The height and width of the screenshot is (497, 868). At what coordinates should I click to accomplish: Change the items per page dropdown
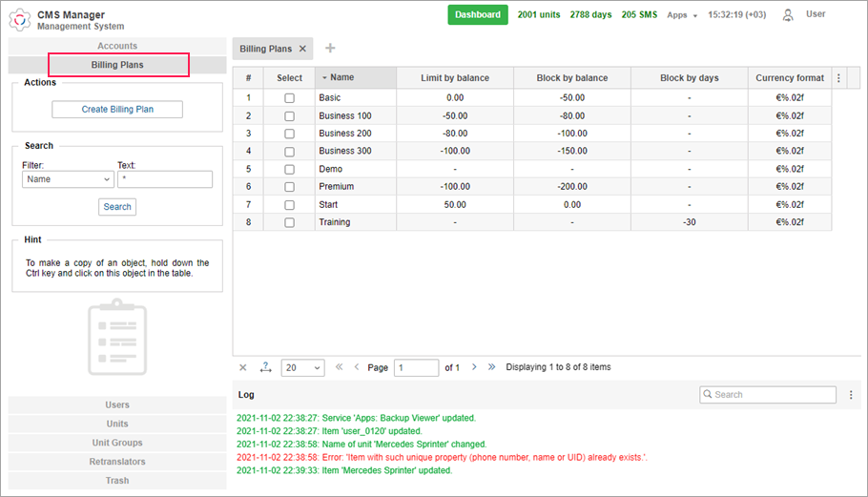click(x=302, y=367)
